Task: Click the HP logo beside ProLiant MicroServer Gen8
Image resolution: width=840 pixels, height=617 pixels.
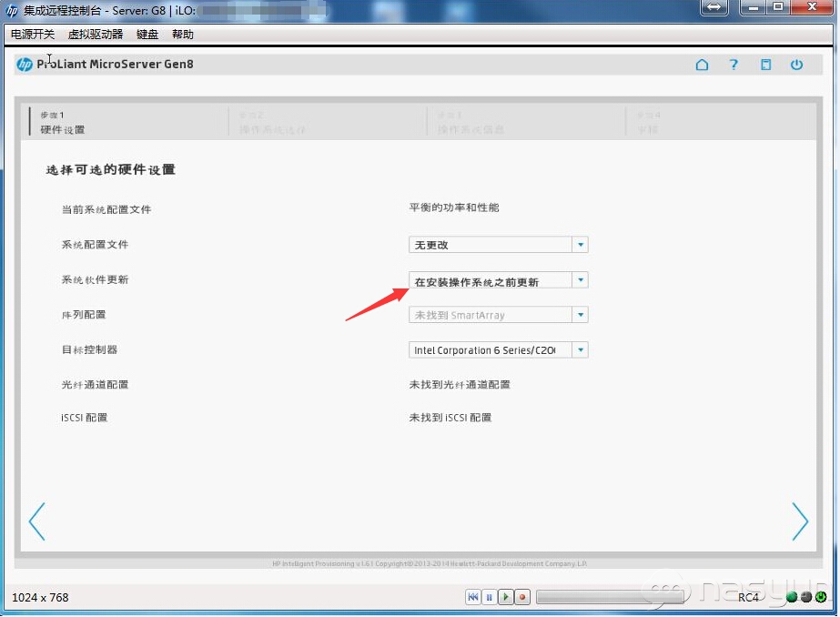Action: (x=25, y=65)
